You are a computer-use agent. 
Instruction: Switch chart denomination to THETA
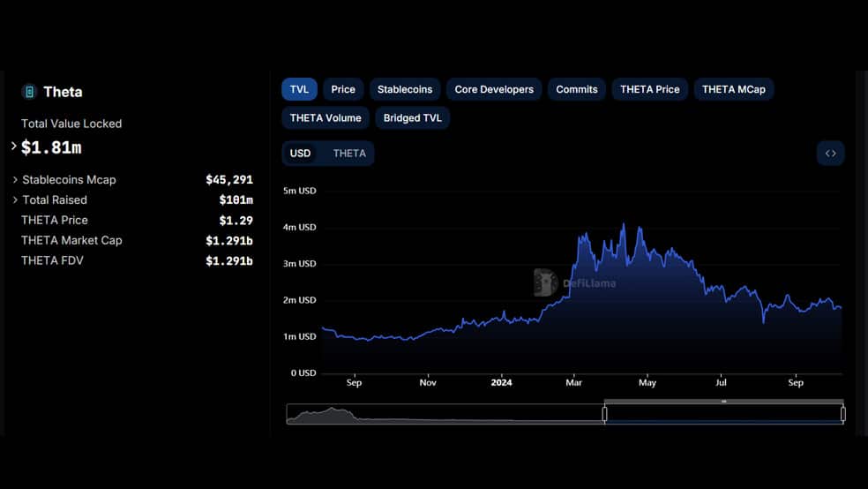(349, 154)
